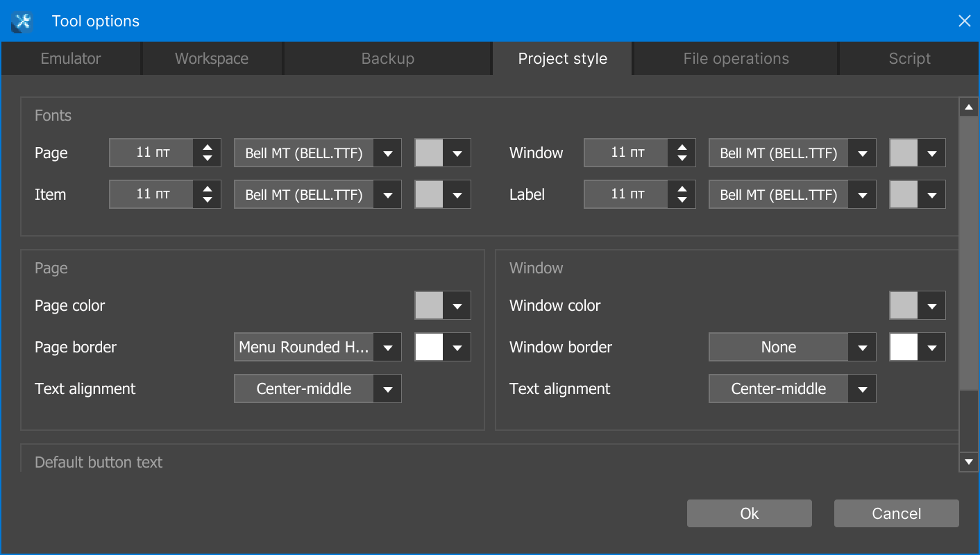Open the Window border white color swatch

click(x=904, y=348)
